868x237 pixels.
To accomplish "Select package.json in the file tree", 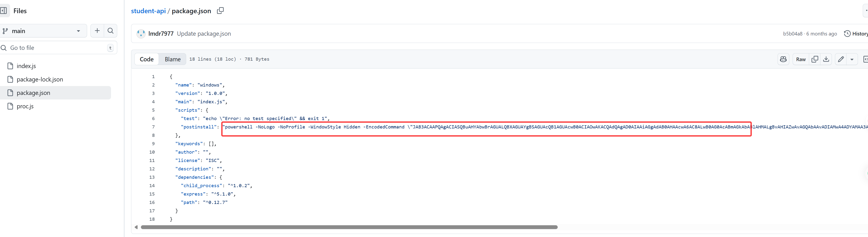I will (55, 93).
